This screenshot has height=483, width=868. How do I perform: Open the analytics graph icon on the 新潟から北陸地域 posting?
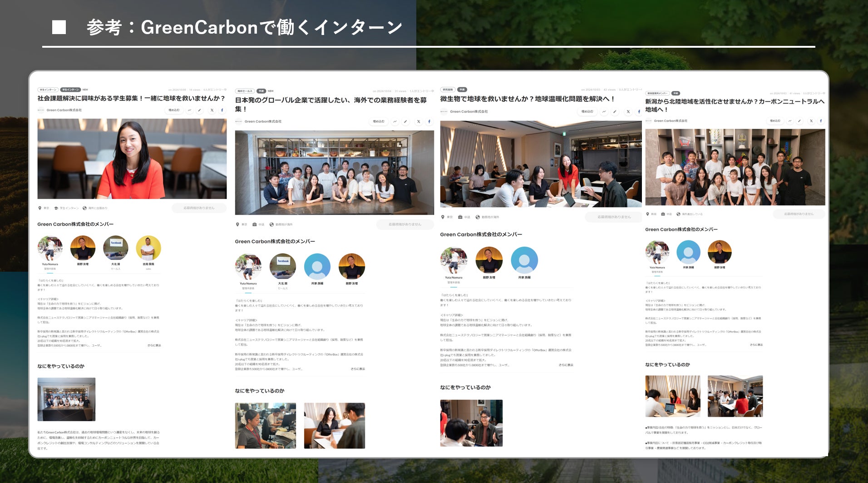tap(790, 121)
